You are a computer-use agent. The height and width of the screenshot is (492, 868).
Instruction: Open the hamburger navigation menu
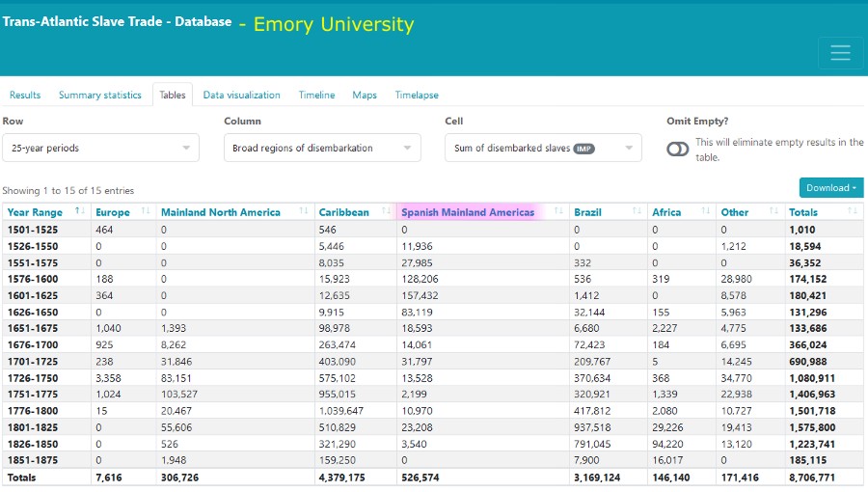tap(840, 53)
